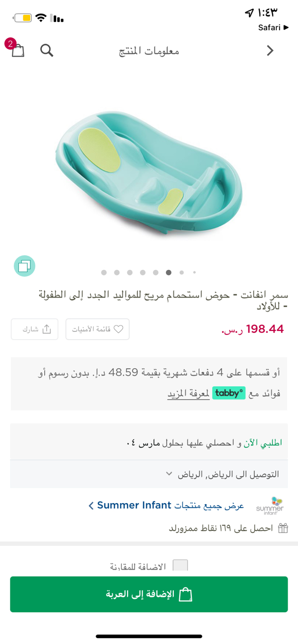Open the teal image gallery icon
The image size is (298, 644).
(x=24, y=266)
